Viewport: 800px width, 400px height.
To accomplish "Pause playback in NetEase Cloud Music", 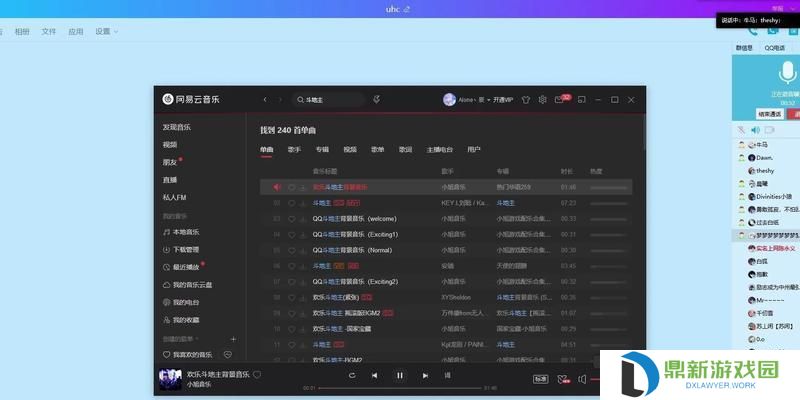I will [400, 376].
